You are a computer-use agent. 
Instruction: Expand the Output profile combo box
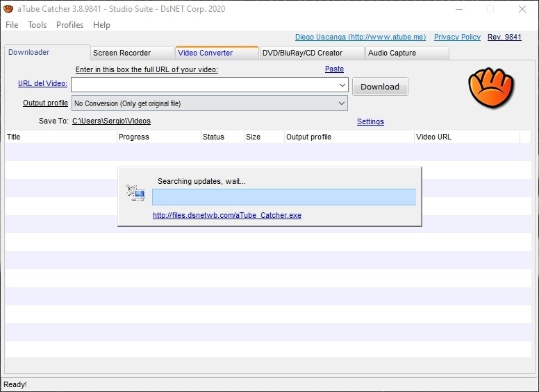[x=341, y=103]
